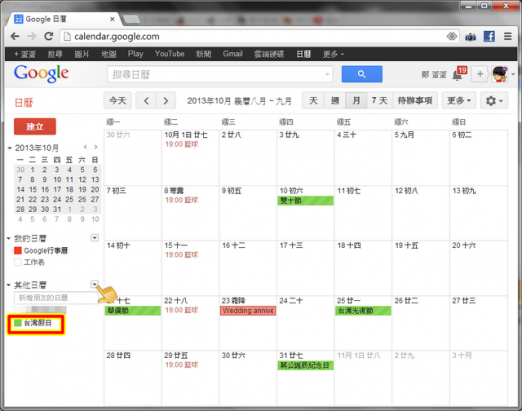Toggle the red Google行事曆 calendar
The width and height of the screenshot is (522, 411).
click(18, 250)
